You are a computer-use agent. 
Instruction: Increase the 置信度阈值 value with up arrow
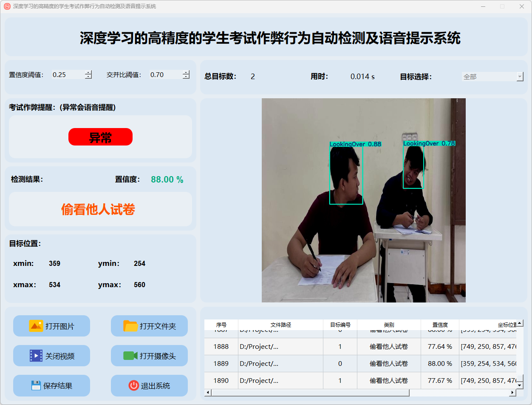(88, 72)
